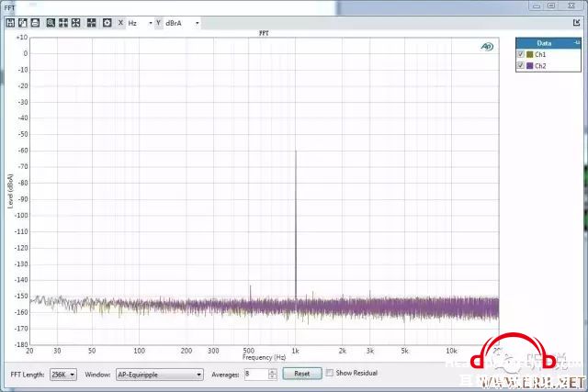Minimize the FFT window
The height and width of the screenshot is (392, 588).
point(537,6)
